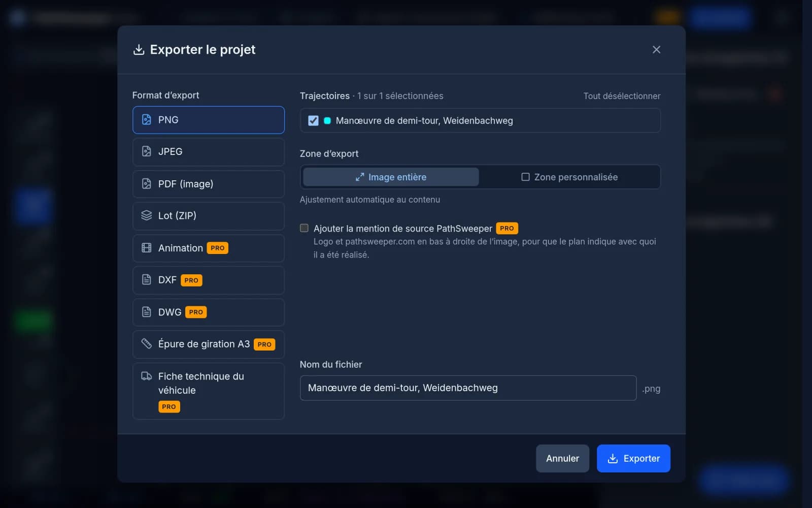The image size is (812, 508).
Task: Enable the PathSweeper source mention checkbox
Action: [x=304, y=228]
